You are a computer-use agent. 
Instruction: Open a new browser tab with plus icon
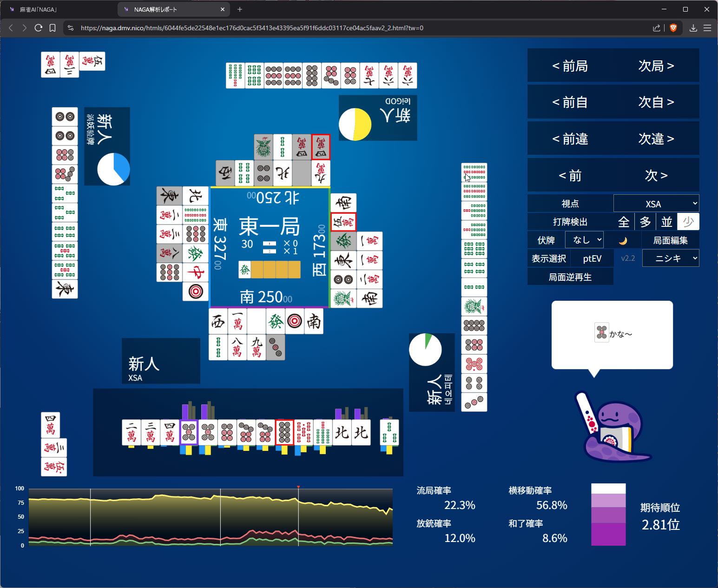240,9
